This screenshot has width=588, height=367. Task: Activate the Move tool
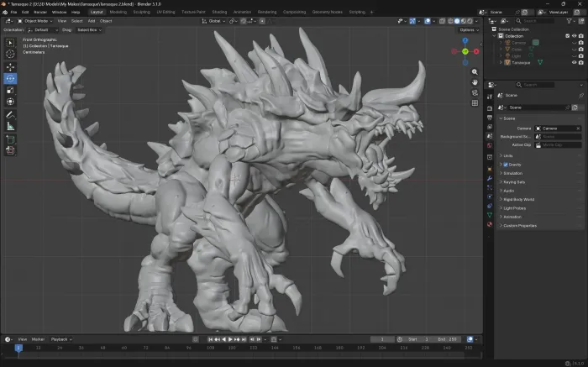click(x=10, y=67)
